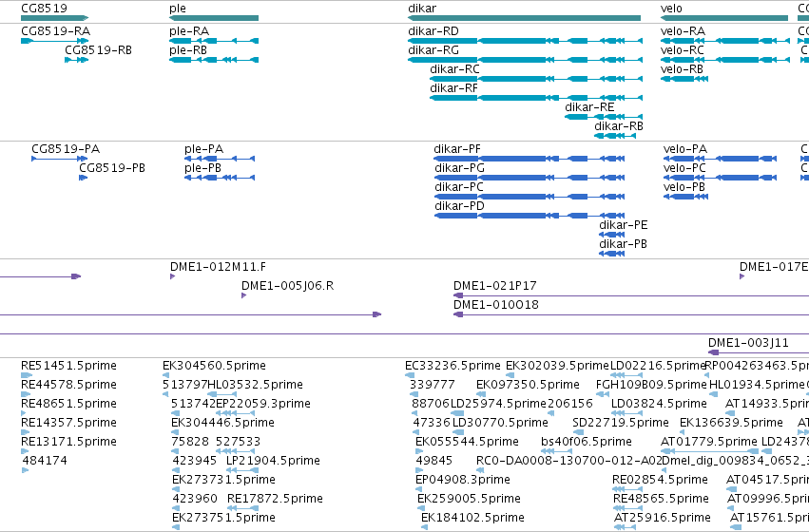
Task: Open the velo-RB transcript
Action: (684, 79)
